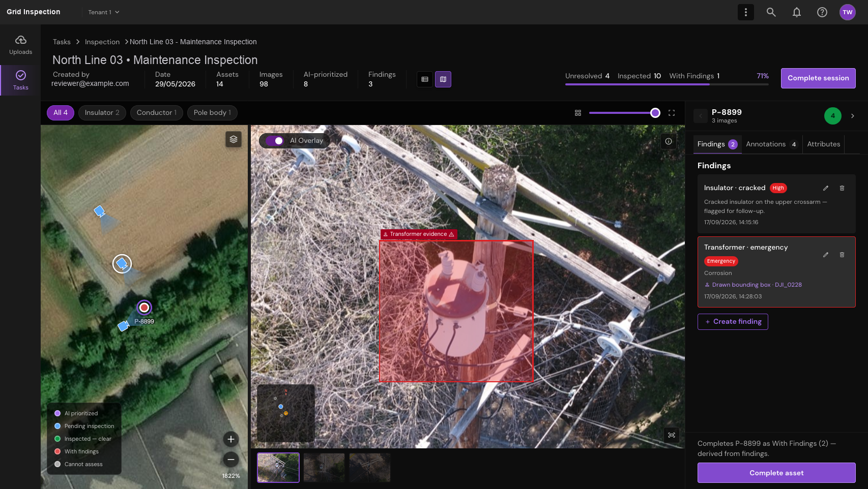Click the green 4 status badge
The width and height of the screenshot is (868, 489).
[833, 116]
